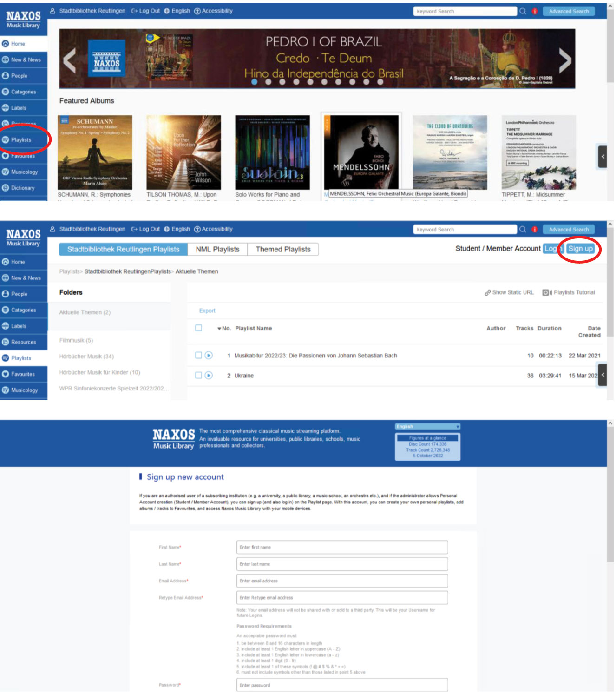Open the English language dropdown on sign-up page
The height and width of the screenshot is (694, 616).
pyautogui.click(x=427, y=427)
